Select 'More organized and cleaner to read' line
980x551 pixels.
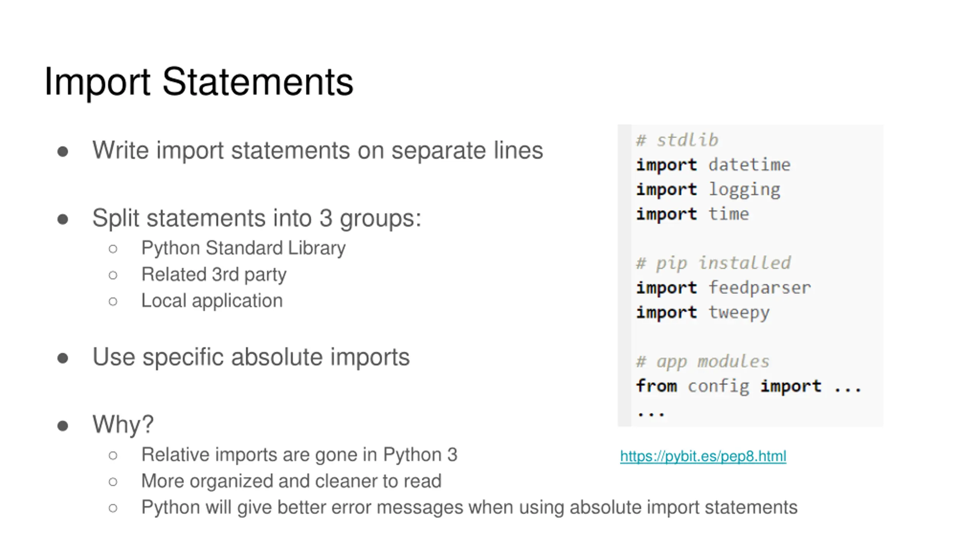click(x=291, y=481)
